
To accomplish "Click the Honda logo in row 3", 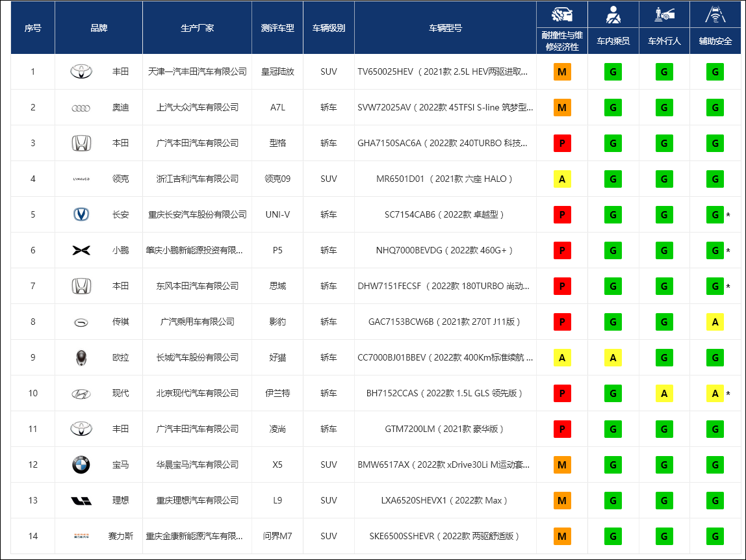I will (81, 143).
